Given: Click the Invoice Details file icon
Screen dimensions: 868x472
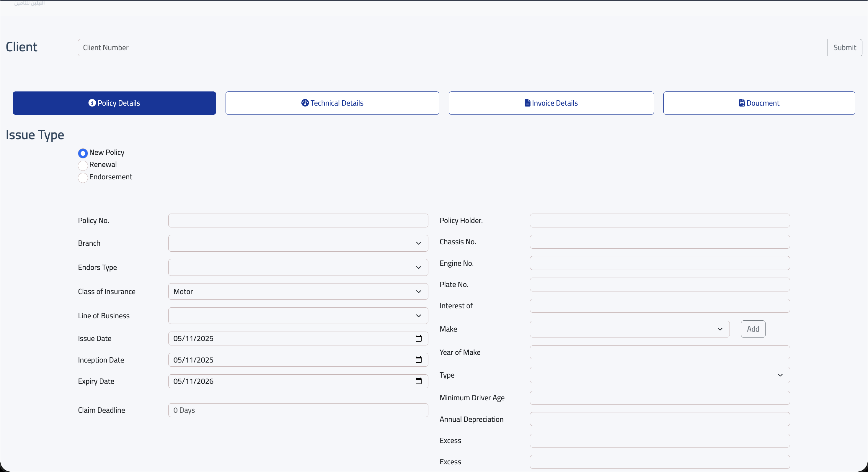Looking at the screenshot, I should pyautogui.click(x=527, y=103).
